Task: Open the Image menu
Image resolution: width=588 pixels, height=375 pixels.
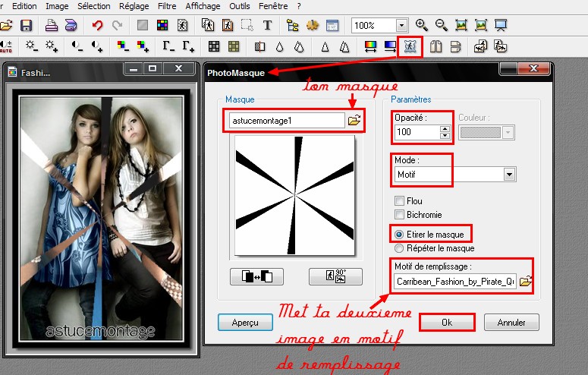Action: click(x=57, y=6)
